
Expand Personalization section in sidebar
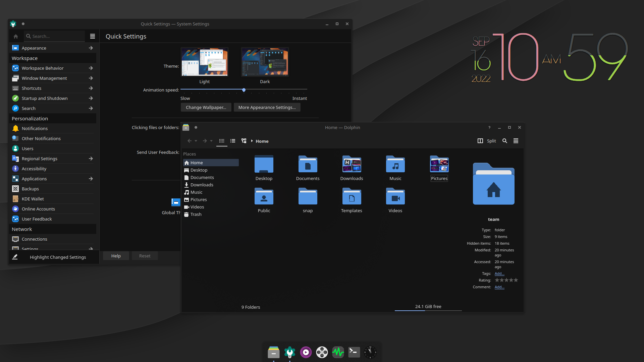click(x=29, y=118)
